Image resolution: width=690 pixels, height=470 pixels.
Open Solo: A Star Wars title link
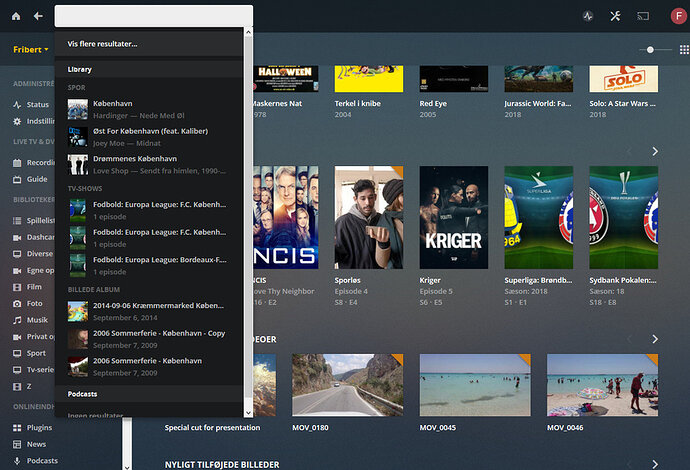(622, 103)
